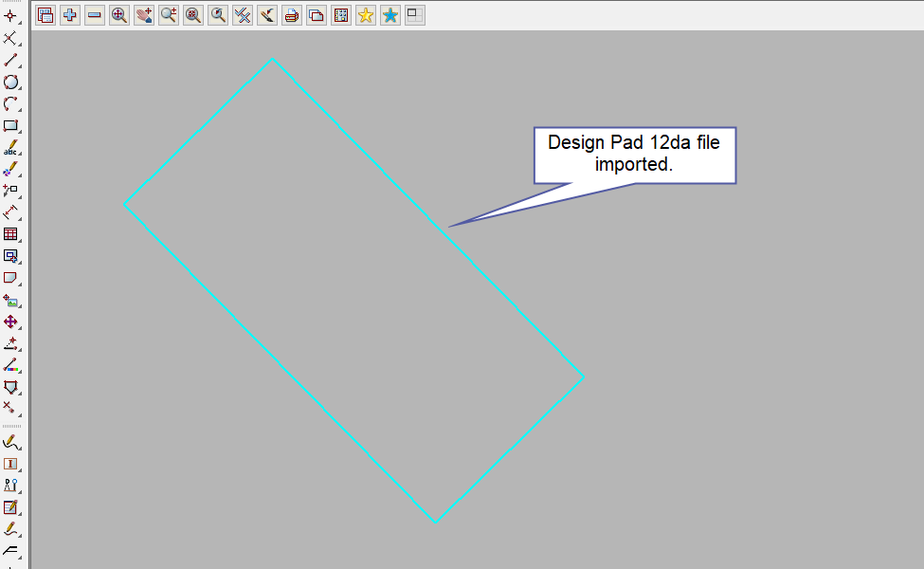Click the Dimension measurement tool
The height and width of the screenshot is (569, 924).
point(10,211)
